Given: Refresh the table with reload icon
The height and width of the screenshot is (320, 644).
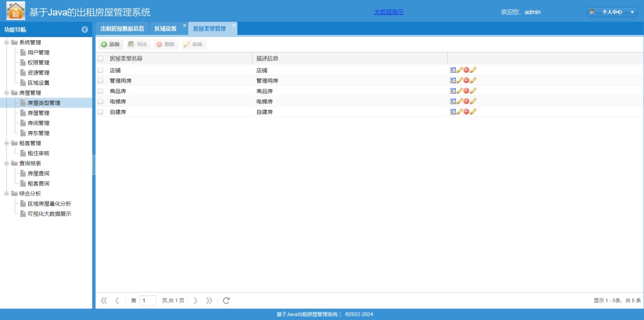Looking at the screenshot, I should point(226,301).
